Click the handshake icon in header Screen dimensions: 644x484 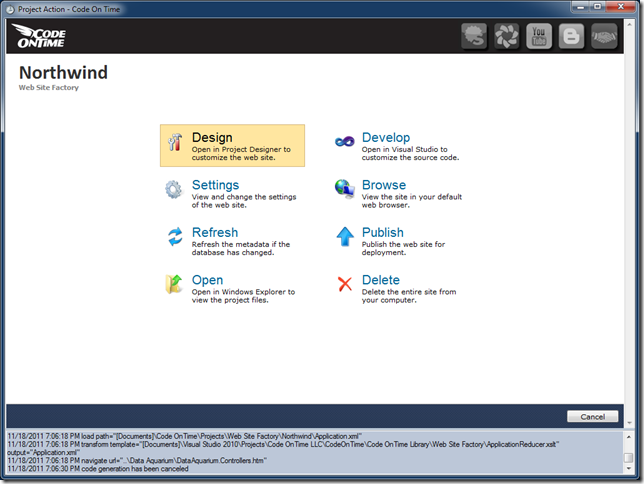(x=604, y=36)
